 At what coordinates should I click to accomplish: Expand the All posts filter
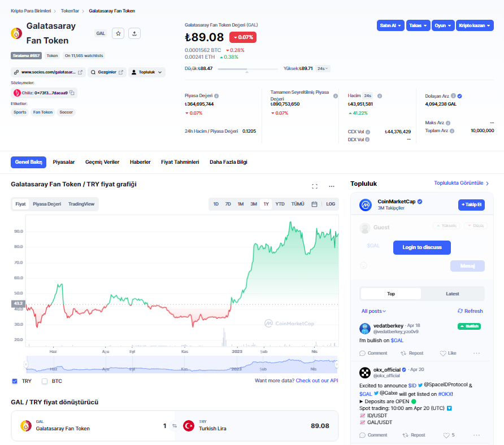(375, 311)
